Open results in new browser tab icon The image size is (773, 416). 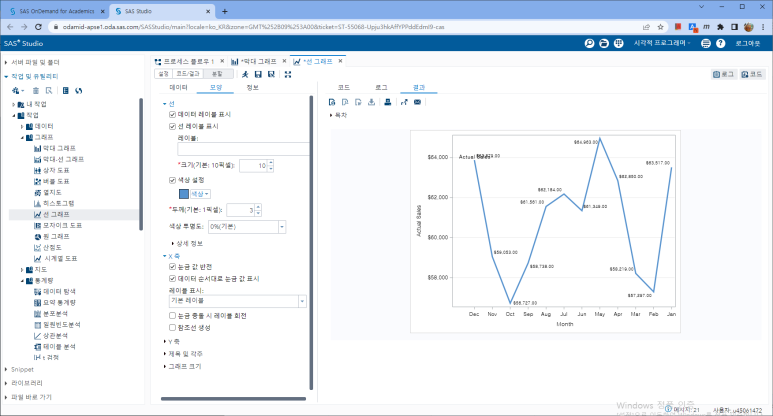[404, 102]
